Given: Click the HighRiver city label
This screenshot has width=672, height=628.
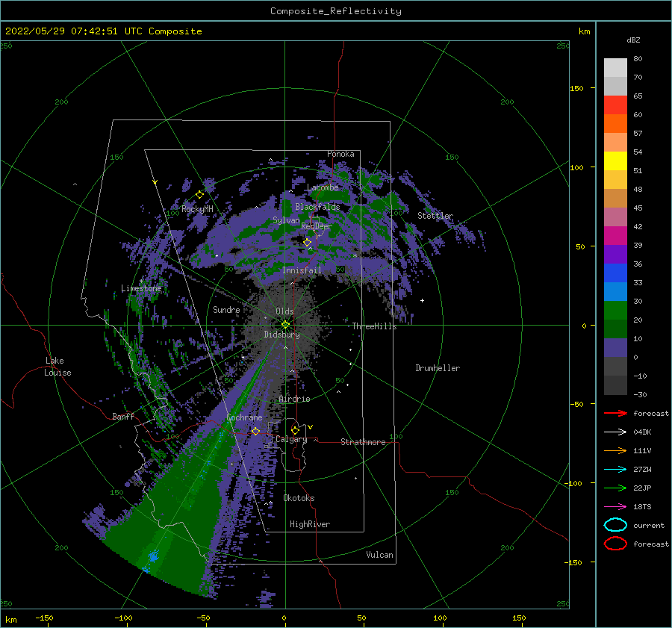Looking at the screenshot, I should coord(310,524).
